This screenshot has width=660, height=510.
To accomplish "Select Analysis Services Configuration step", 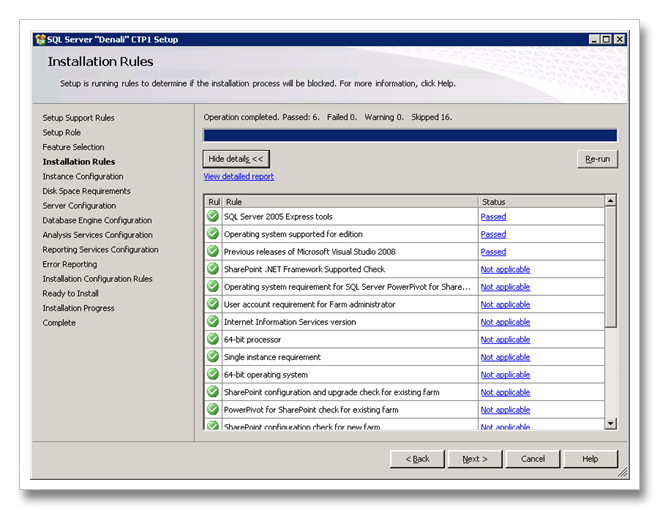I will pyautogui.click(x=98, y=235).
